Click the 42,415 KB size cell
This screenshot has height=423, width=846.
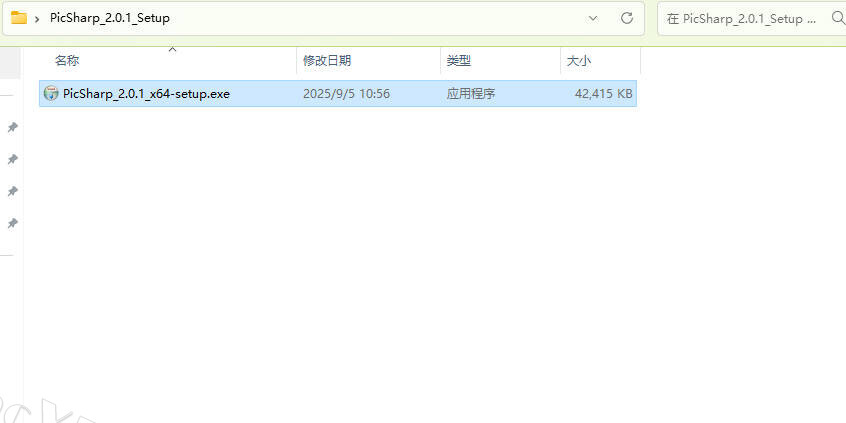tap(603, 94)
